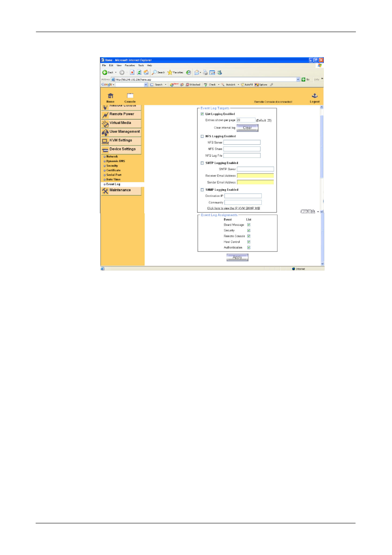The width and height of the screenshot is (392, 555).
Task: Type in the NFS Server field
Action: tap(242, 142)
